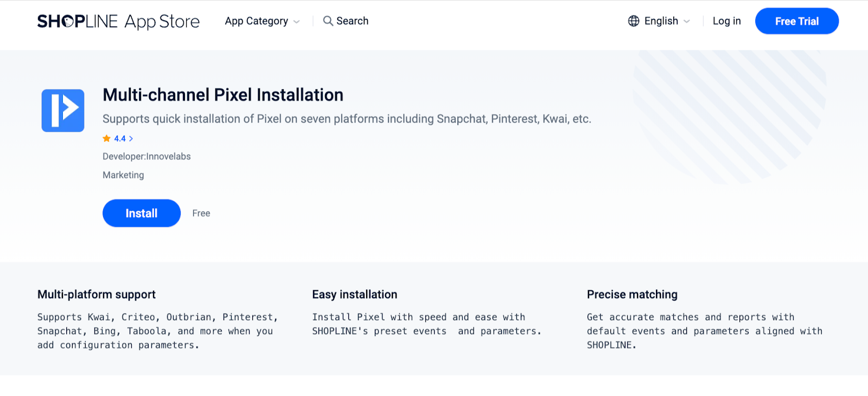Viewport: 868px width, 396px height.
Task: Click the paragraph starting with 'Get accurate matches'
Action: click(705, 331)
